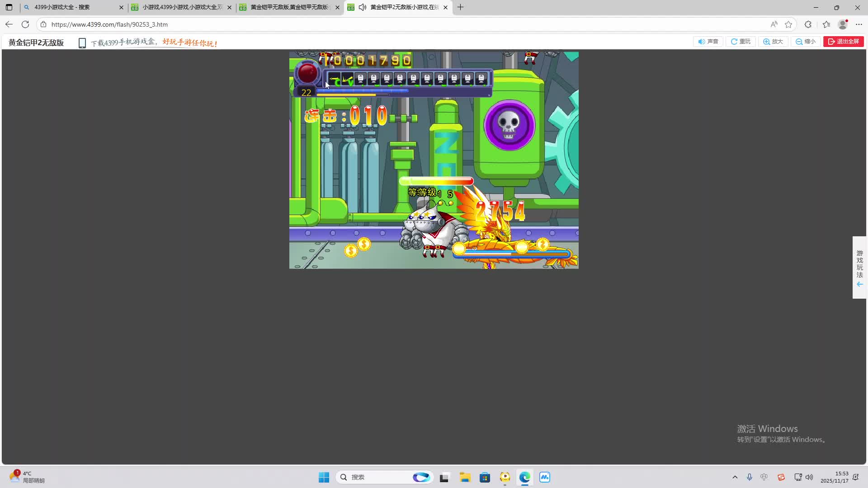Click the read aloud icon in address bar
This screenshot has width=868, height=488.
coord(774,24)
